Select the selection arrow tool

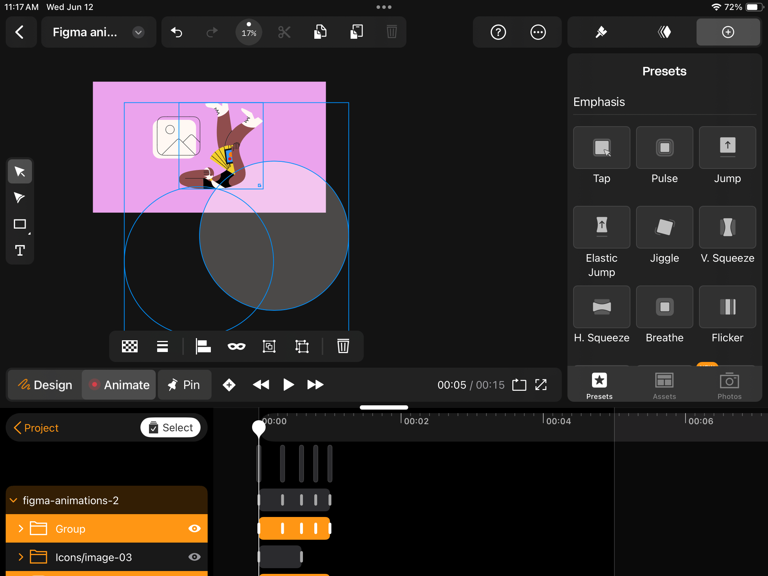click(20, 171)
